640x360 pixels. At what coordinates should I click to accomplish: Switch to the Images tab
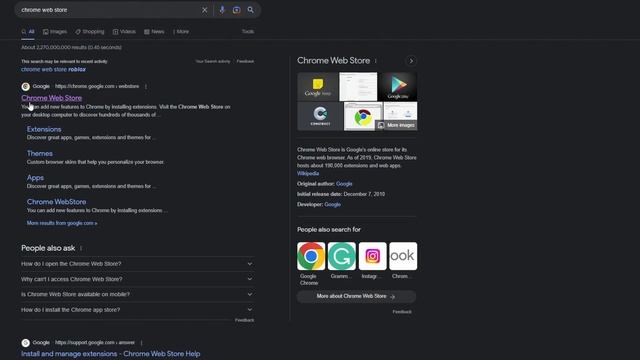point(55,31)
